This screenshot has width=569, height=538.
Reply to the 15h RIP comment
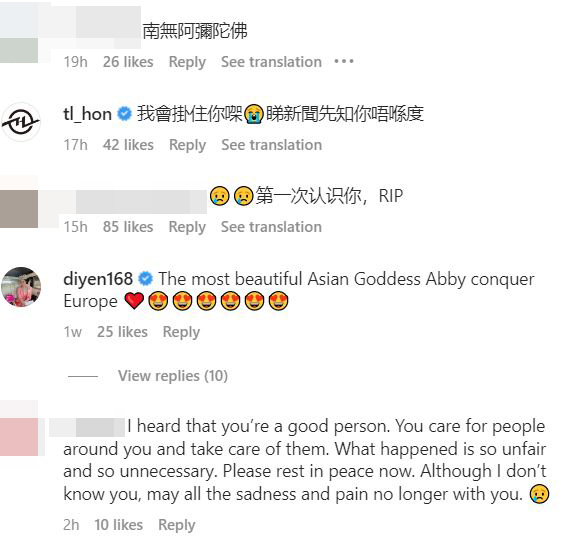(187, 227)
